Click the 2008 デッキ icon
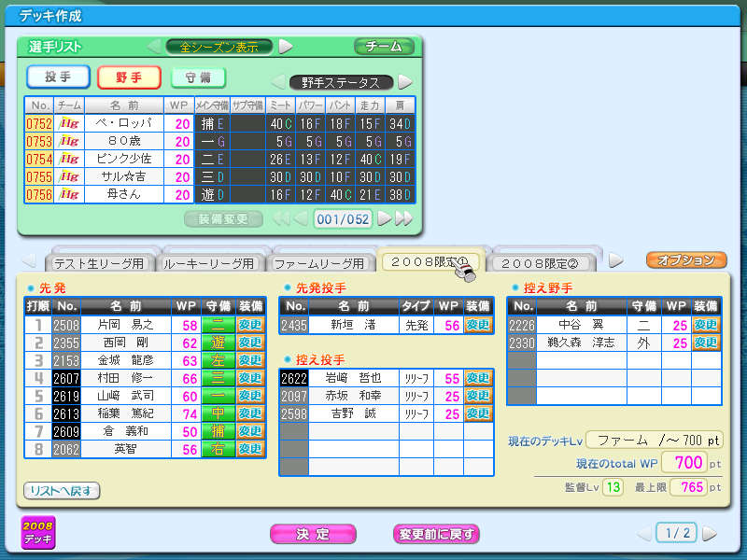 pyautogui.click(x=38, y=534)
